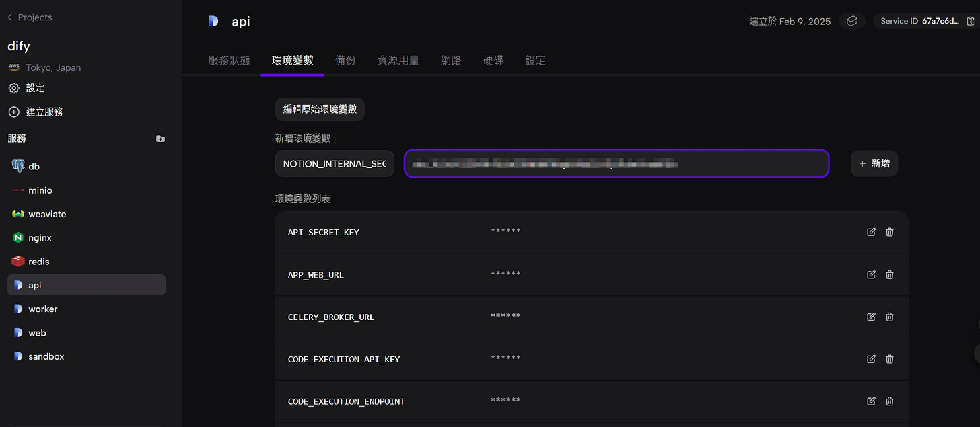Screen dimensions: 980x427
Task: Edit the APP_WEB_URL variable
Action: pos(871,274)
